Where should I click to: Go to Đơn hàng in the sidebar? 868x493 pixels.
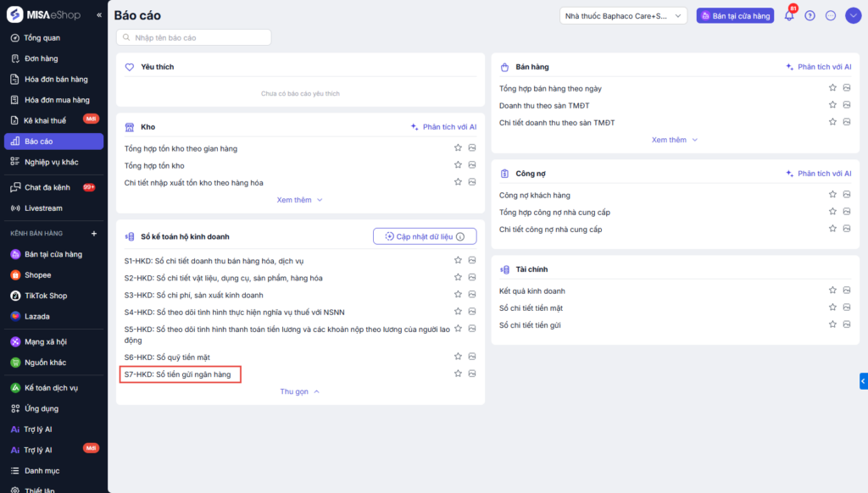pyautogui.click(x=41, y=58)
